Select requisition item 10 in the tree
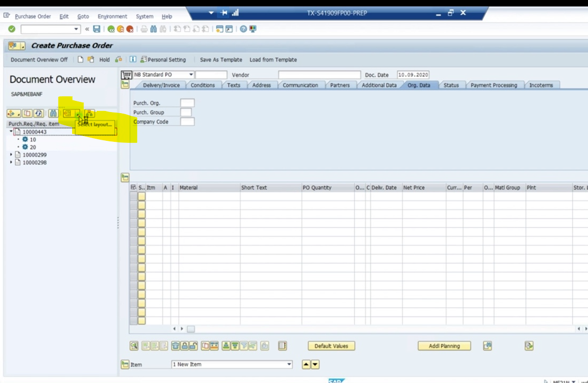The width and height of the screenshot is (588, 383). (x=33, y=139)
